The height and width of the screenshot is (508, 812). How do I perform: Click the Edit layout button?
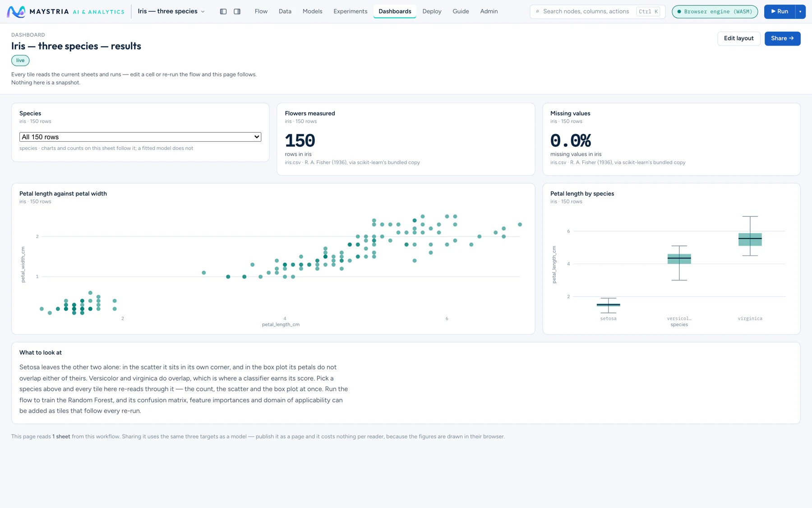coord(738,38)
